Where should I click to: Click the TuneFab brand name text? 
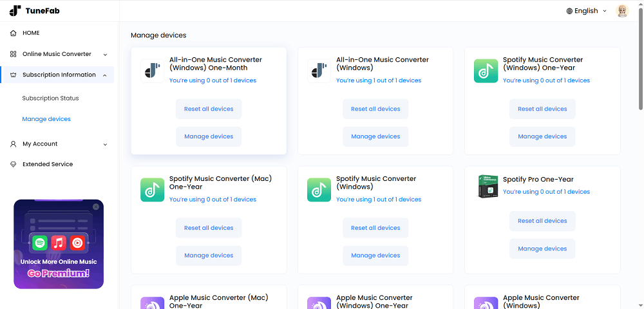click(43, 11)
